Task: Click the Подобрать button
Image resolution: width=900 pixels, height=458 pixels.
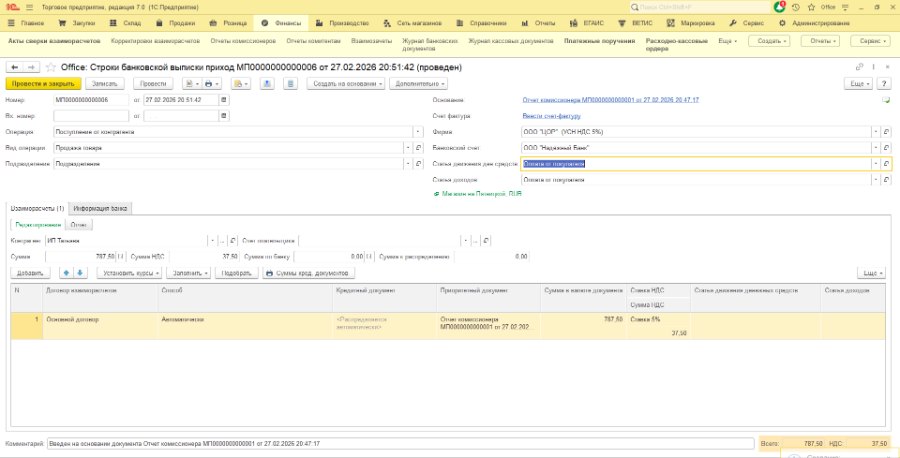Action: tap(236, 273)
